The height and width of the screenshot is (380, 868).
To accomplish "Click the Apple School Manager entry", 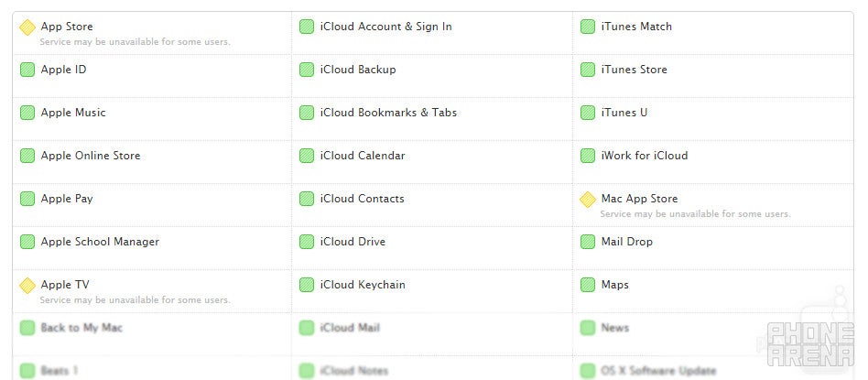I will click(100, 242).
